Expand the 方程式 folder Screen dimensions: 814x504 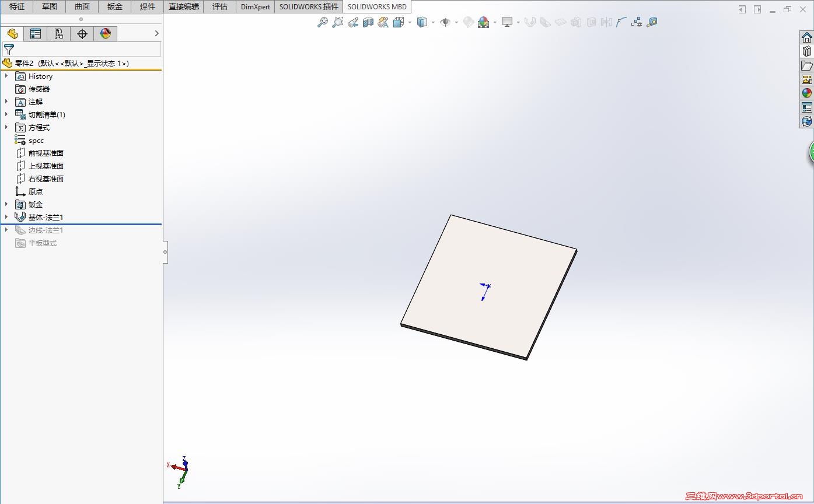pos(6,127)
